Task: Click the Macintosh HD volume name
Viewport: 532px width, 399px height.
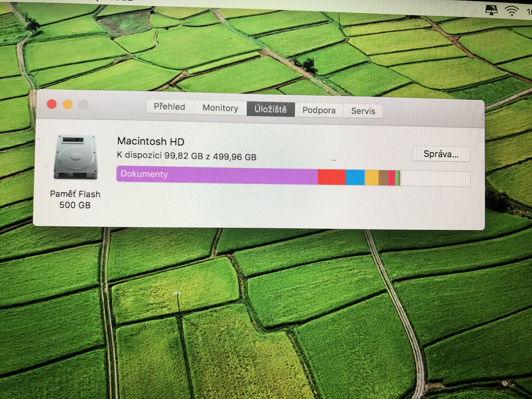Action: coord(151,141)
